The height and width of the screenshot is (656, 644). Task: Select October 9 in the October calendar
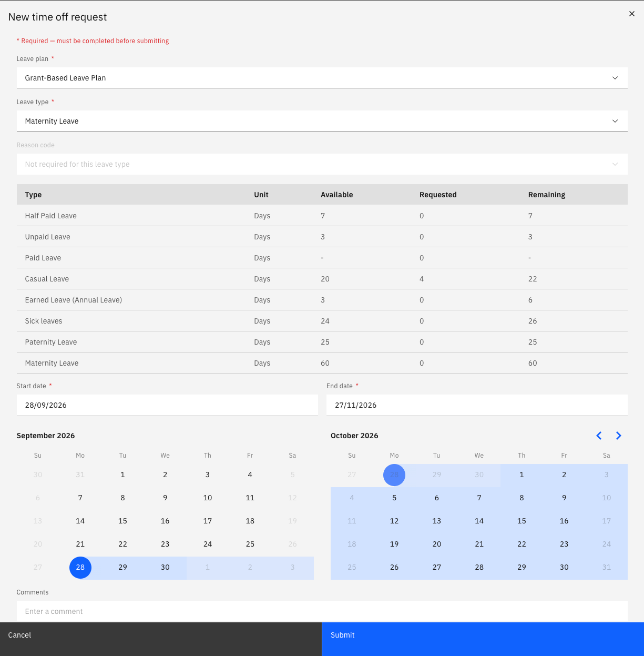click(x=564, y=498)
